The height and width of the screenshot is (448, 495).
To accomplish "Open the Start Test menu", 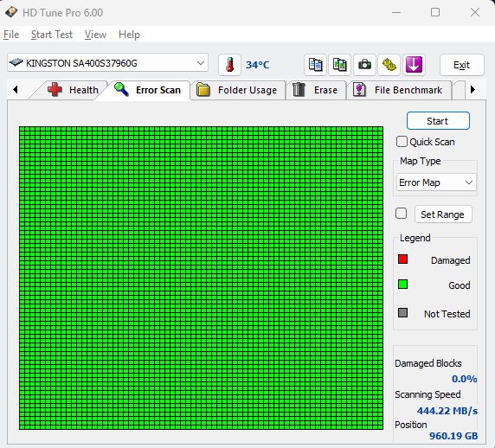I will pos(52,35).
